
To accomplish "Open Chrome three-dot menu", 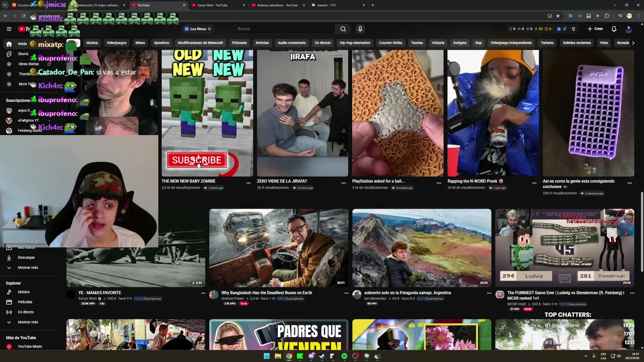I will [x=637, y=16].
